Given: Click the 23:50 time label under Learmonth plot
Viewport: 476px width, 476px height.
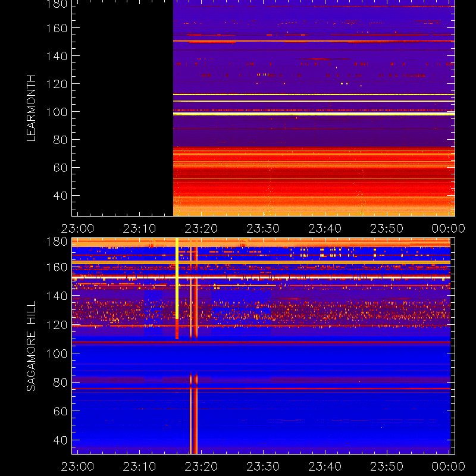Looking at the screenshot, I should pos(387,228).
